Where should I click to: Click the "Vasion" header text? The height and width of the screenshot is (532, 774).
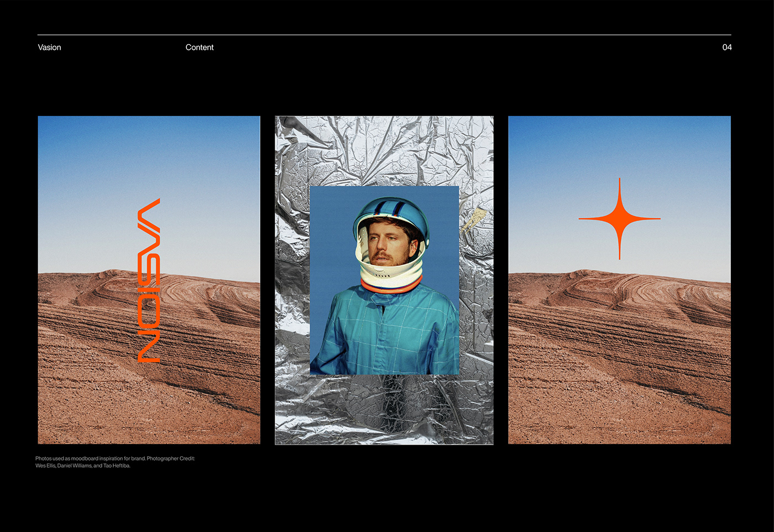pyautogui.click(x=49, y=48)
